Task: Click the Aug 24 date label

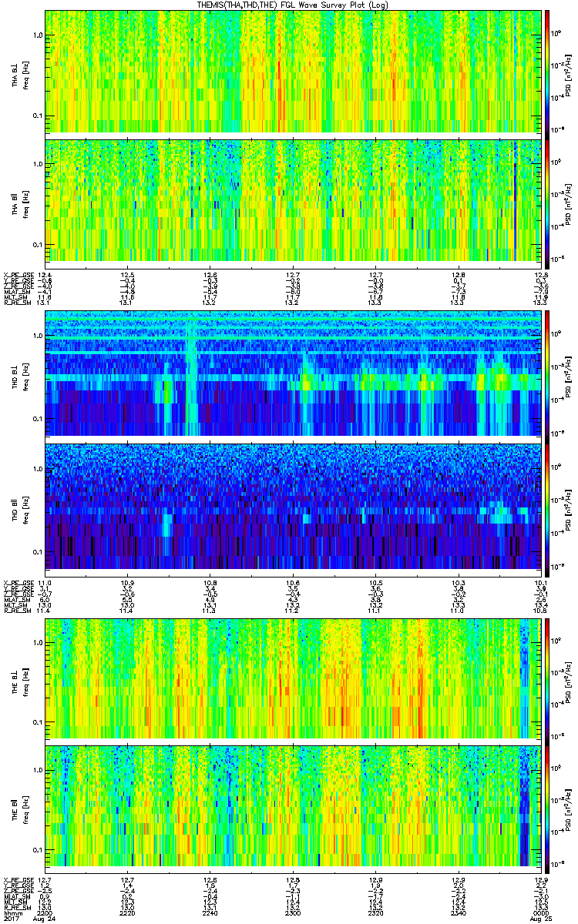Action: [45, 919]
